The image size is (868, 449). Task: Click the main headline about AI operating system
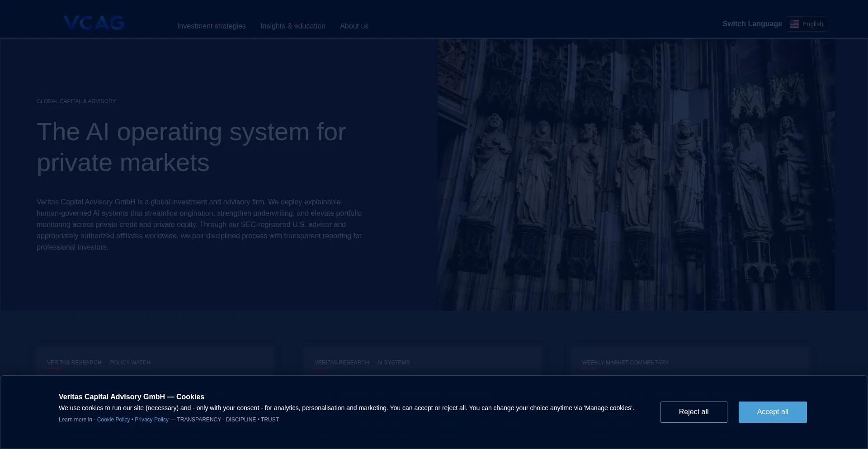coord(191,147)
